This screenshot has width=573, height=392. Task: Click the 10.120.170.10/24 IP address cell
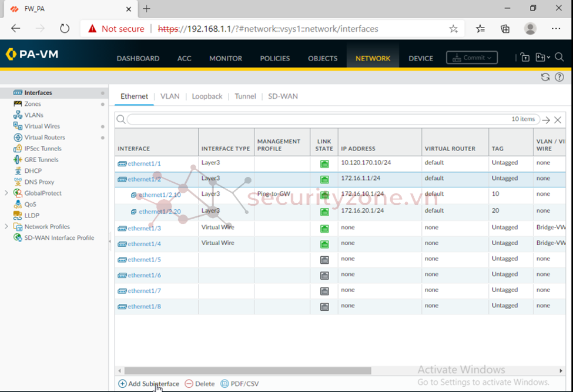[379, 164]
